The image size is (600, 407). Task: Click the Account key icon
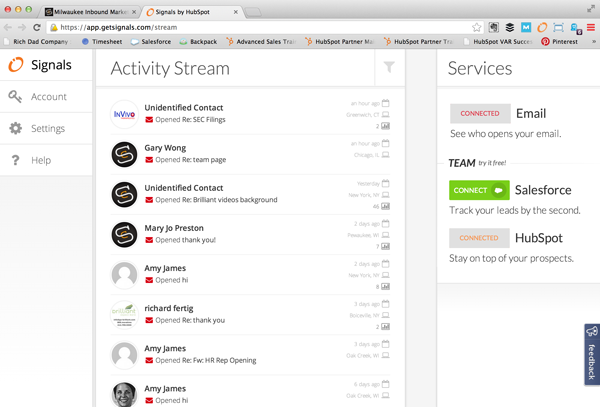15,97
